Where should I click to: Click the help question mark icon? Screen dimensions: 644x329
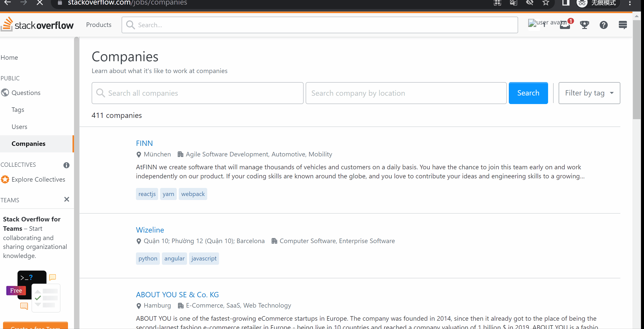point(603,25)
